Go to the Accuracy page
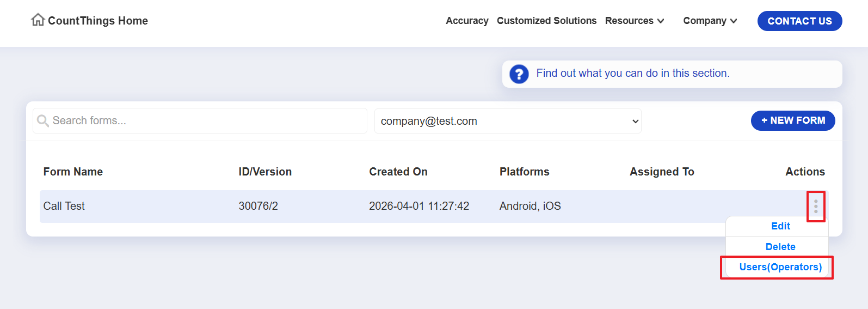The image size is (868, 309). (467, 21)
